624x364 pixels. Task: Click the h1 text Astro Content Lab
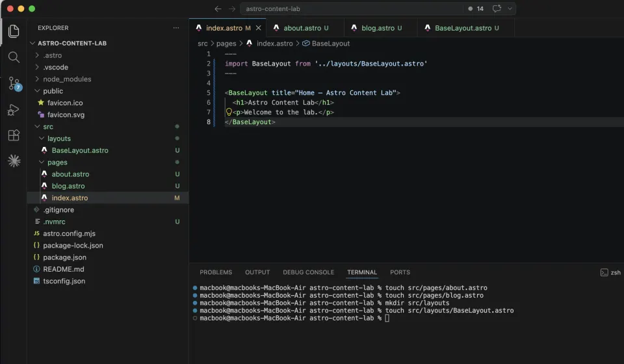point(281,103)
